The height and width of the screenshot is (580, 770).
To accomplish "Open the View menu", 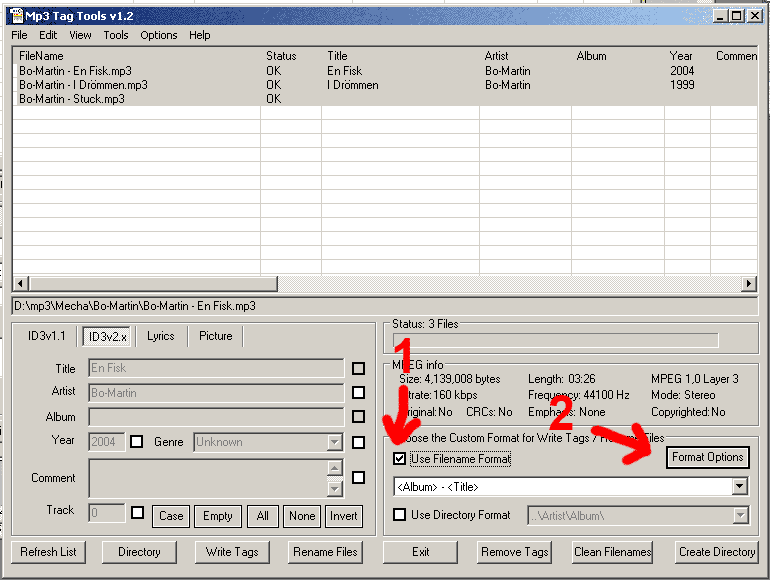I will pos(80,35).
